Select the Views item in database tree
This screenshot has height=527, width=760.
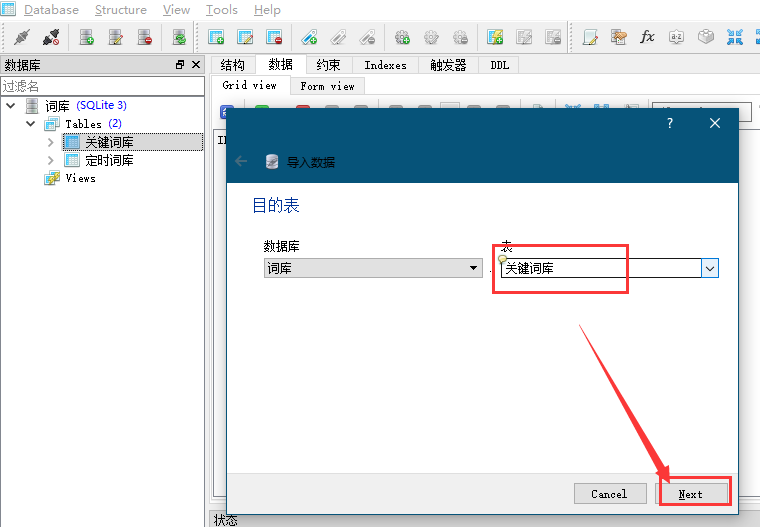coord(80,178)
